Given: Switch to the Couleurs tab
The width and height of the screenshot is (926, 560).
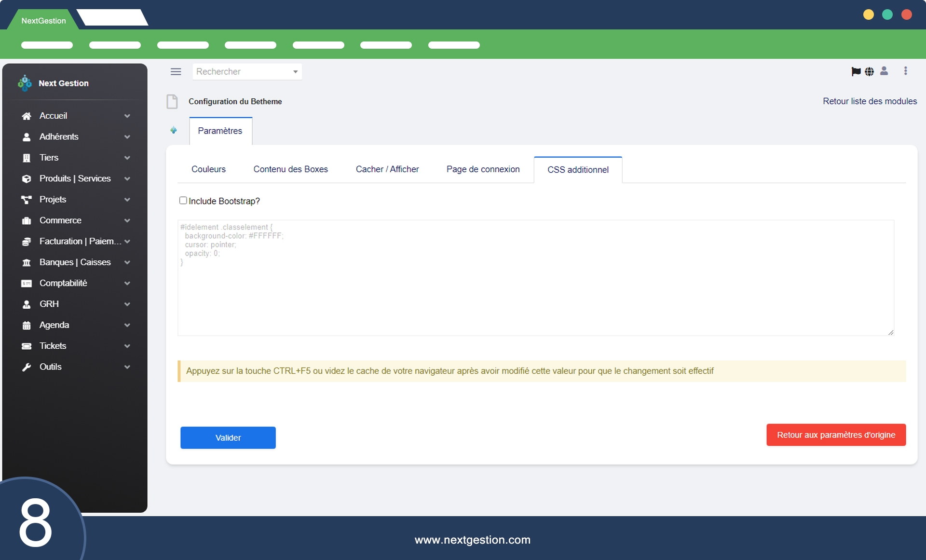Looking at the screenshot, I should coord(208,169).
